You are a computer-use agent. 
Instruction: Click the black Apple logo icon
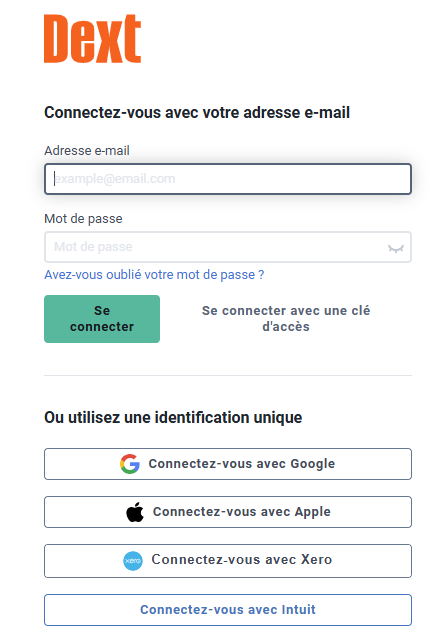(135, 512)
